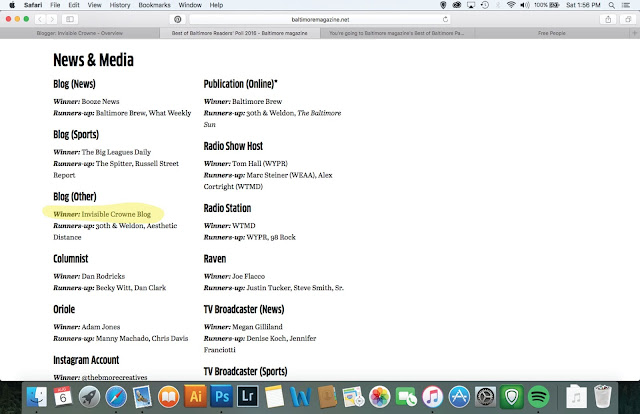The height and width of the screenshot is (414, 640).
Task: Open the Help menu
Action: tap(216, 5)
